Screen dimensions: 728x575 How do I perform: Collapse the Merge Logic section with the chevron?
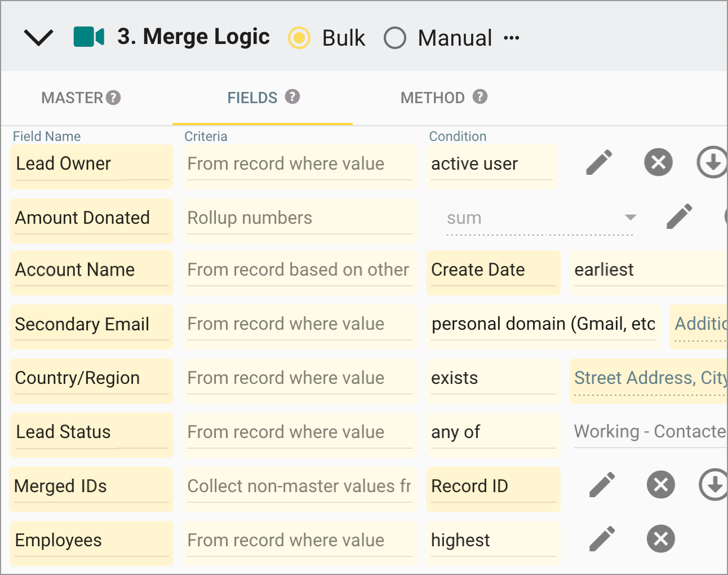pyautogui.click(x=38, y=37)
